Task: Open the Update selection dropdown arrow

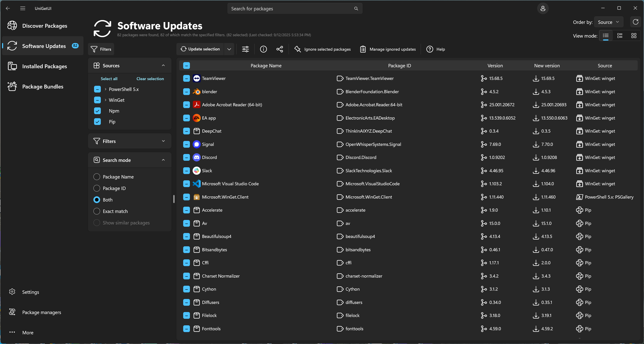Action: 229,49
